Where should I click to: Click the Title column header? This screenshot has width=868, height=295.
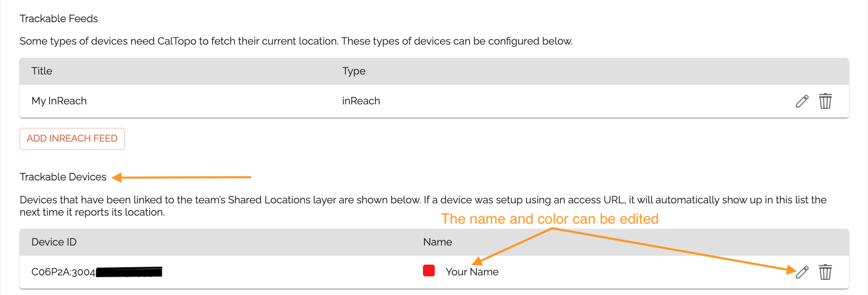42,71
